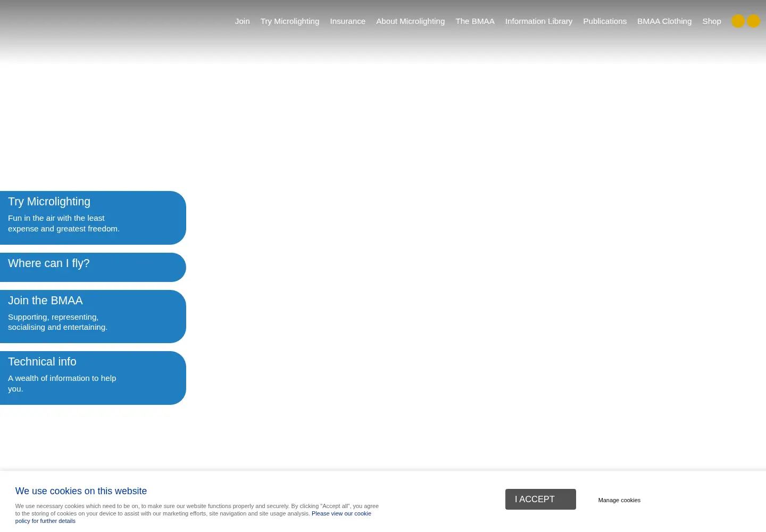
Task: Open the Information Library menu
Action: tap(539, 21)
